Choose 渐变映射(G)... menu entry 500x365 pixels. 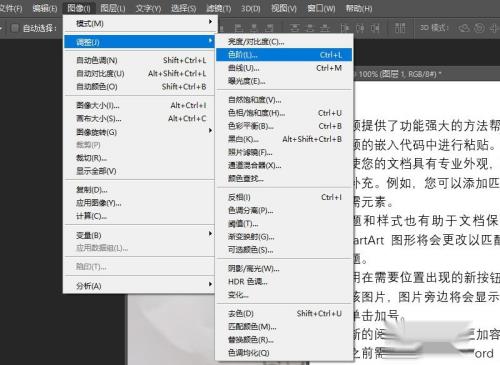tap(284, 237)
